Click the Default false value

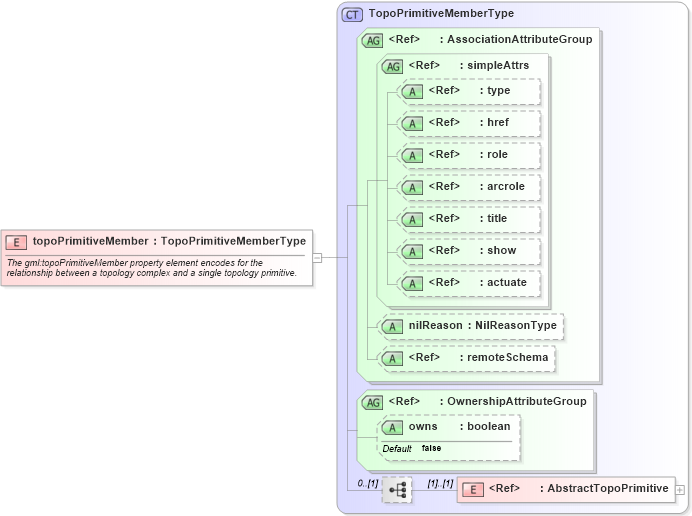pyautogui.click(x=431, y=448)
